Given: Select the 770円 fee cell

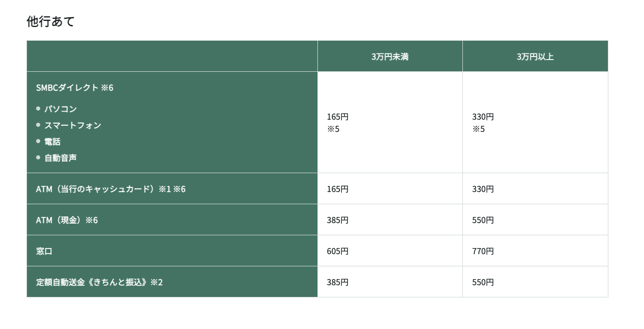Looking at the screenshot, I should coord(483,251).
